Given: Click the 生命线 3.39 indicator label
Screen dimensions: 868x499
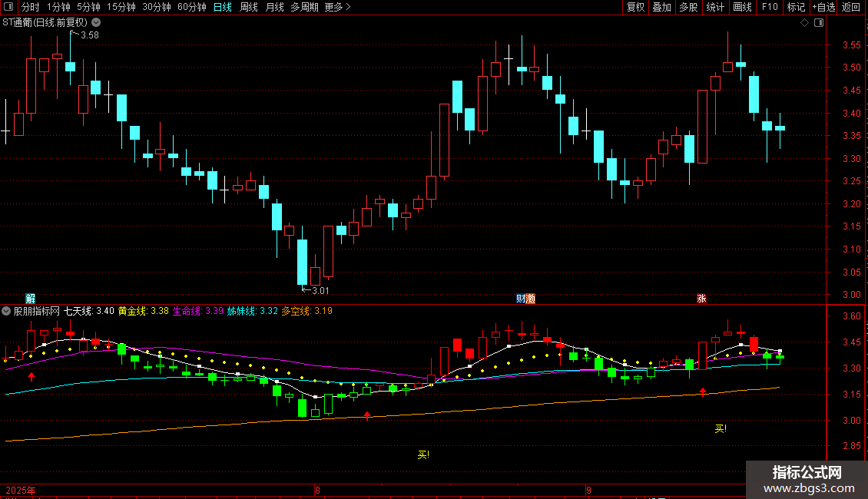Looking at the screenshot, I should point(198,311).
